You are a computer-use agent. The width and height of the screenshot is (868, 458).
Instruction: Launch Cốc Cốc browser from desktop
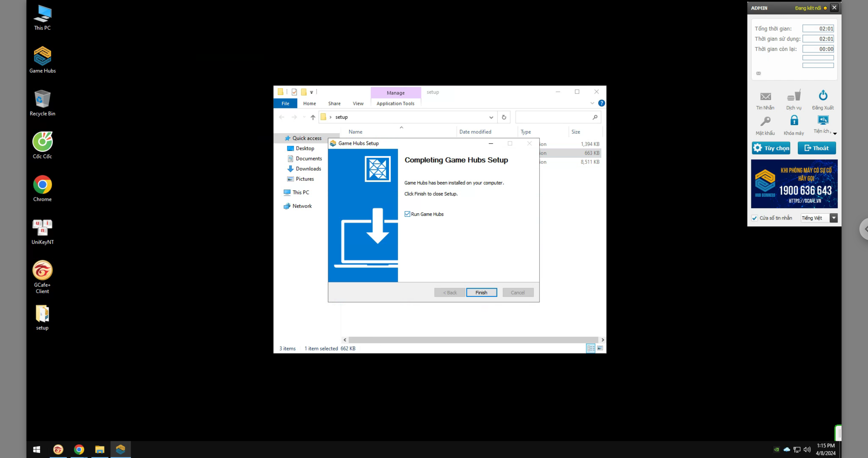point(42,145)
